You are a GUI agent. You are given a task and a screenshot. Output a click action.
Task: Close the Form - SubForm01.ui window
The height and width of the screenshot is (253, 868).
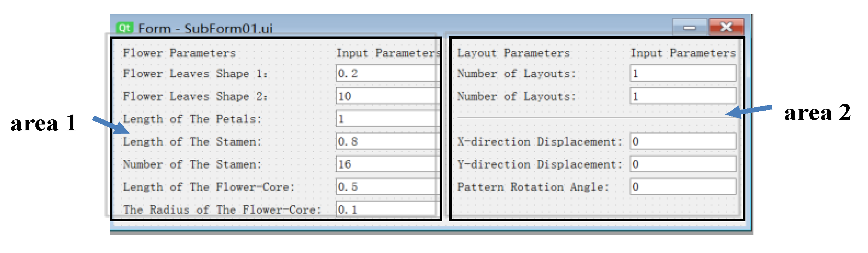point(726,27)
